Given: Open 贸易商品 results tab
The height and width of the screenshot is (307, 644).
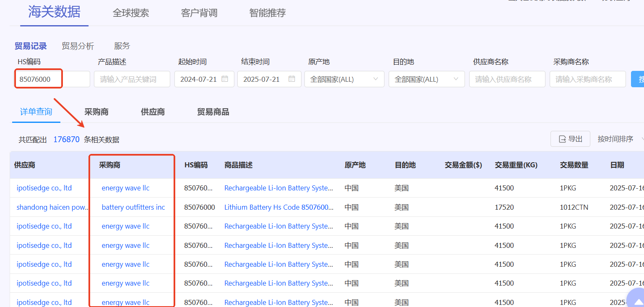Looking at the screenshot, I should click(213, 112).
